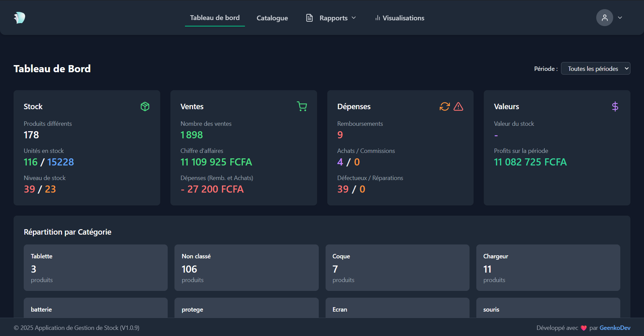This screenshot has width=644, height=336.
Task: Open the GeenkoDev link in the footer
Action: pos(615,328)
